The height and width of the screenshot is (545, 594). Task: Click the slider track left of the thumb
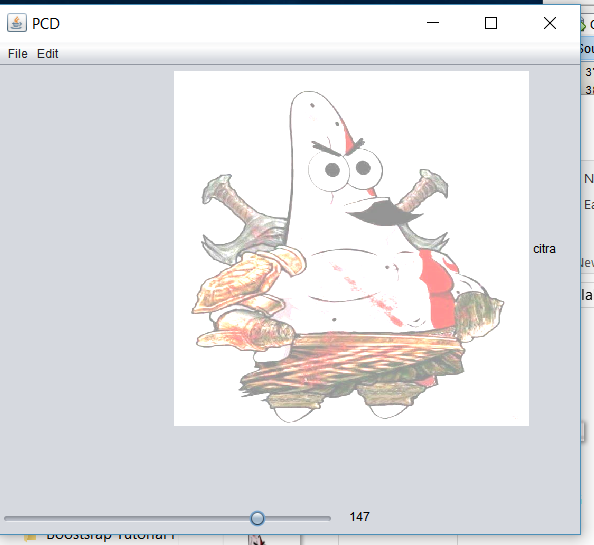tap(127, 518)
